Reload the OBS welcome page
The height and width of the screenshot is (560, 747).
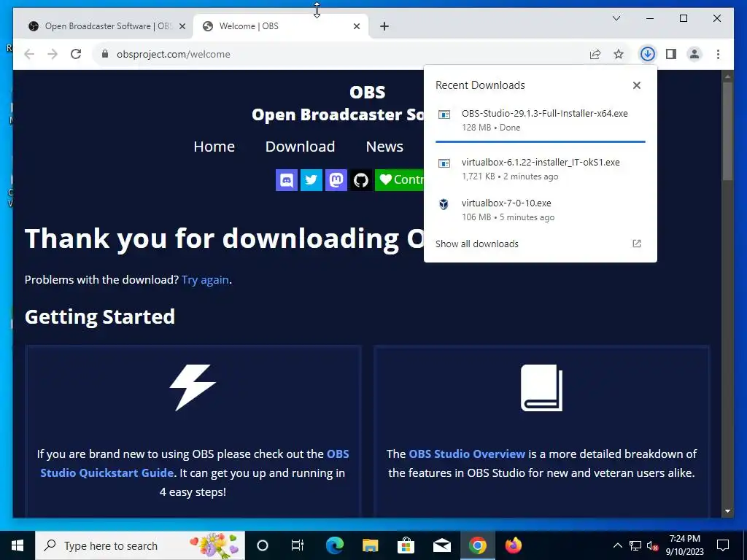pyautogui.click(x=76, y=54)
